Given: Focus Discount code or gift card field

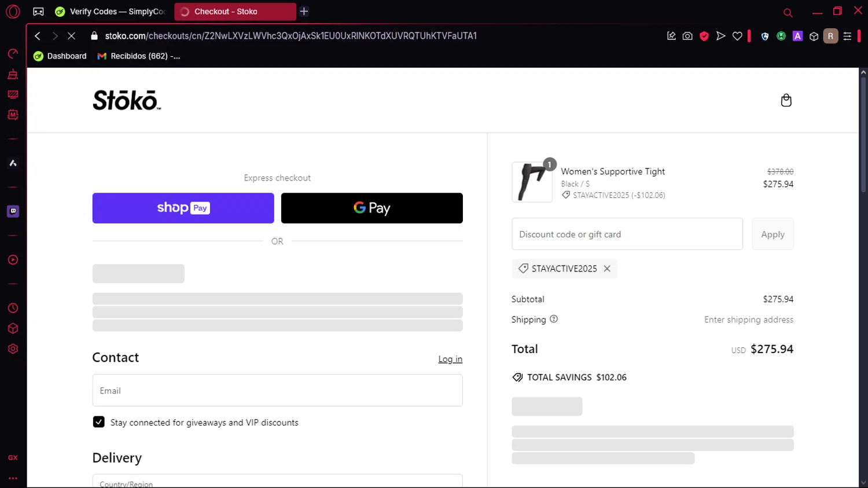Looking at the screenshot, I should click(x=627, y=234).
